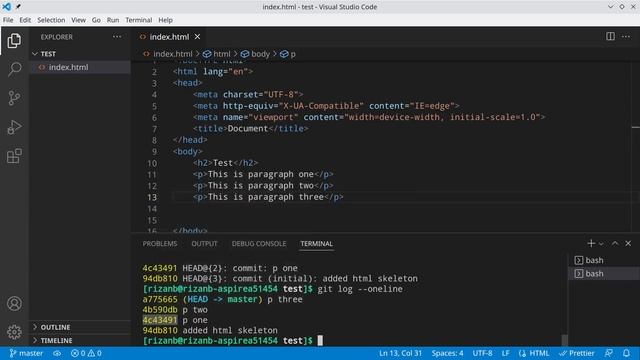Create a new terminal with plus icon
This screenshot has height=360, width=640.
[591, 243]
